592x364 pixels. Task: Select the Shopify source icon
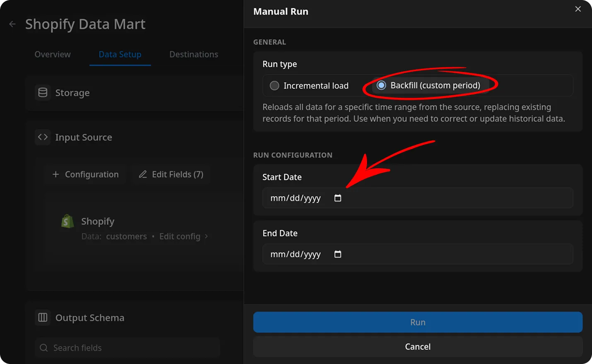coord(68,221)
